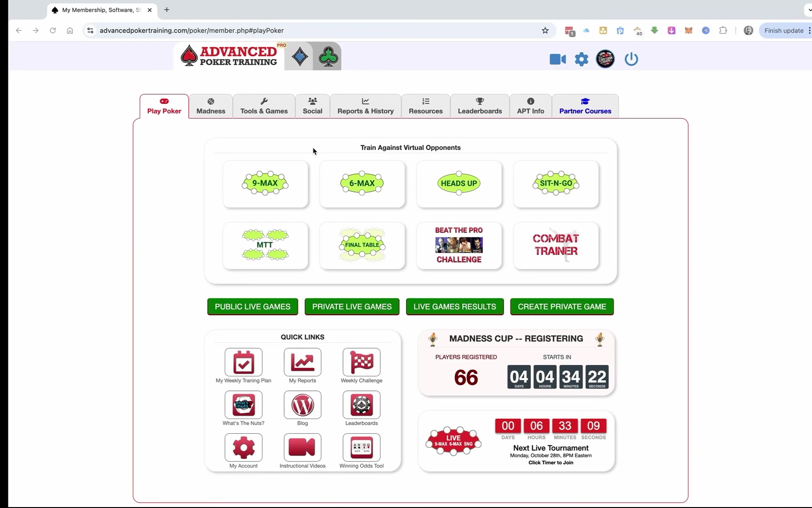Open settings gear in site header

point(581,59)
